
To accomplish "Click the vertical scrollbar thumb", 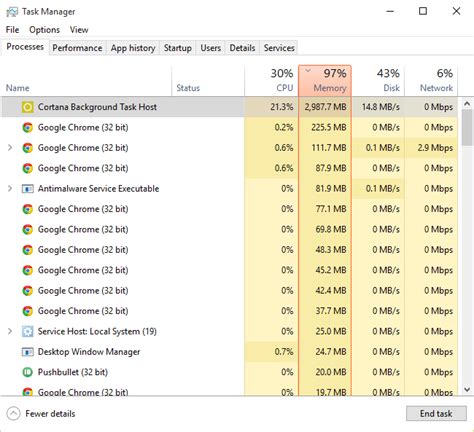I will pos(467,128).
